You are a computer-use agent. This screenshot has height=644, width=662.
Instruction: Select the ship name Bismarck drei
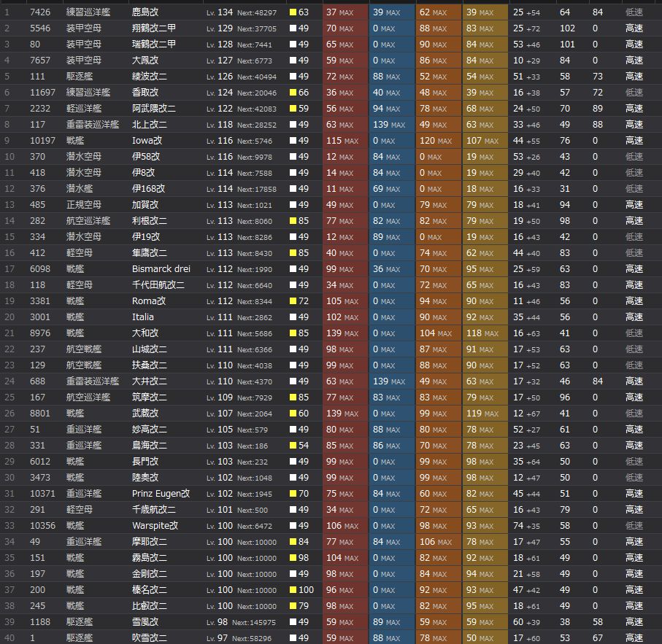[161, 269]
